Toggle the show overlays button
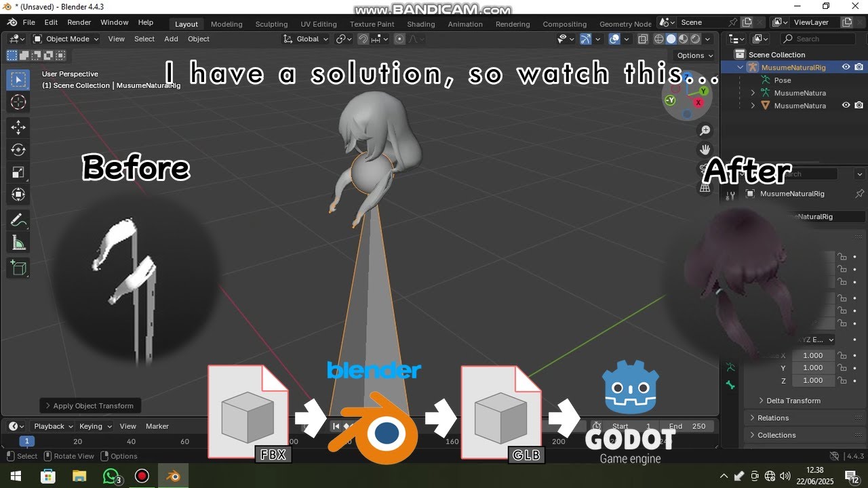Viewport: 868px width, 488px height. (x=614, y=39)
